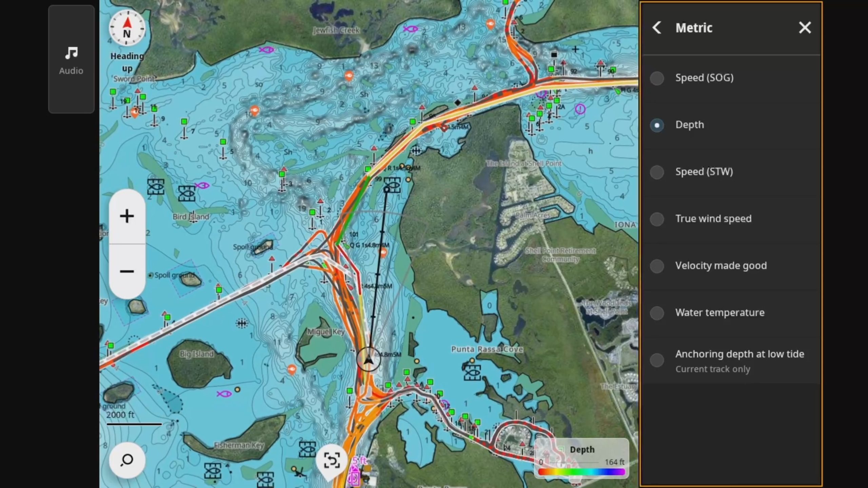Click the Depth rainbow color legend bar
The width and height of the screenshot is (868, 488).
click(581, 471)
